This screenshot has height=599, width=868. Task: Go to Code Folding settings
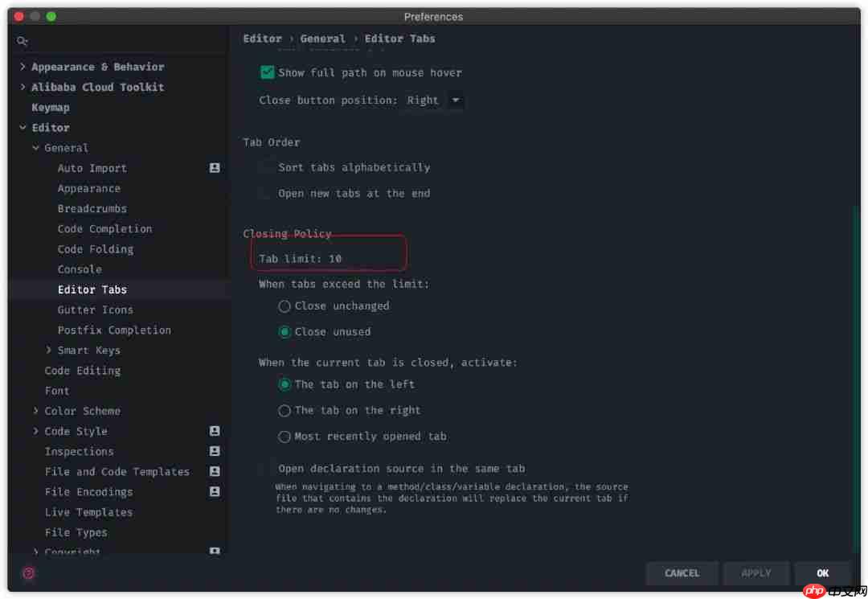coord(95,249)
